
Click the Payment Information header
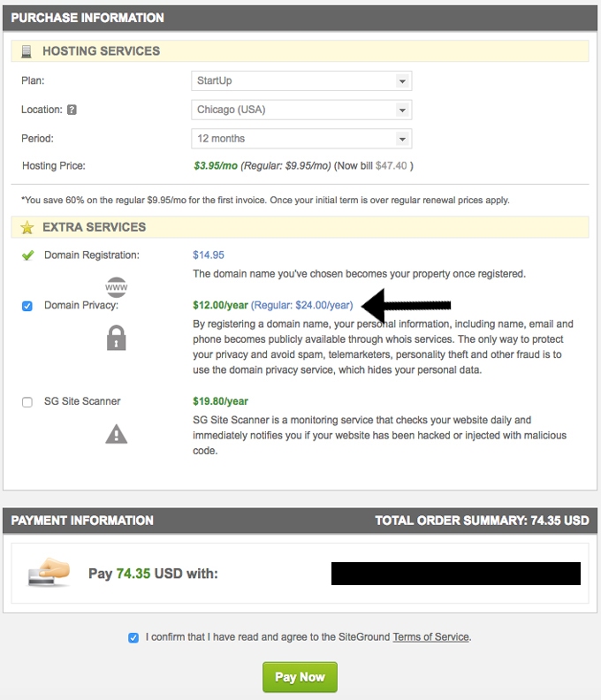click(x=82, y=521)
